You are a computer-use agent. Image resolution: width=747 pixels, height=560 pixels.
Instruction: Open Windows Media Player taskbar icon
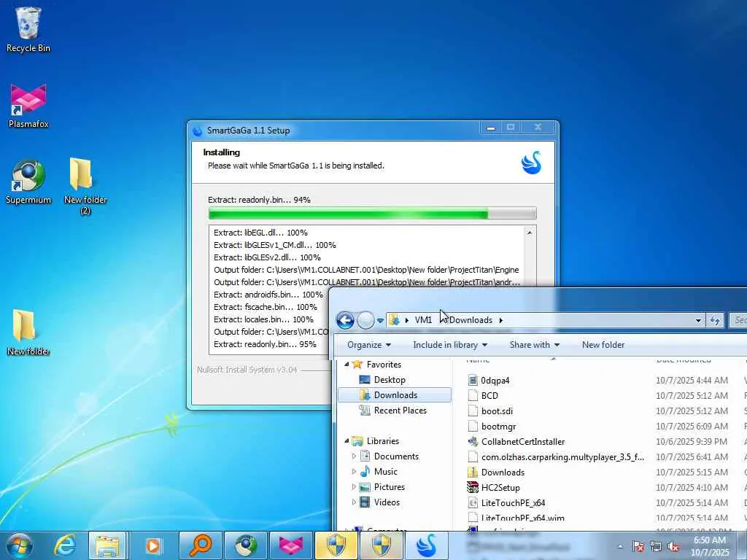click(152, 545)
